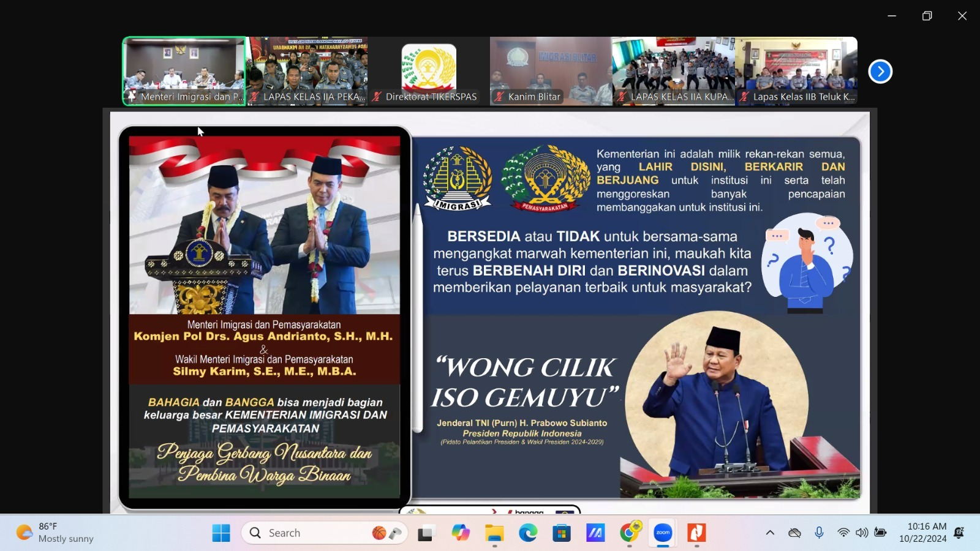This screenshot has width=980, height=551.
Task: Select the Direktorat TIKERSPAS participant tile
Action: click(x=429, y=71)
